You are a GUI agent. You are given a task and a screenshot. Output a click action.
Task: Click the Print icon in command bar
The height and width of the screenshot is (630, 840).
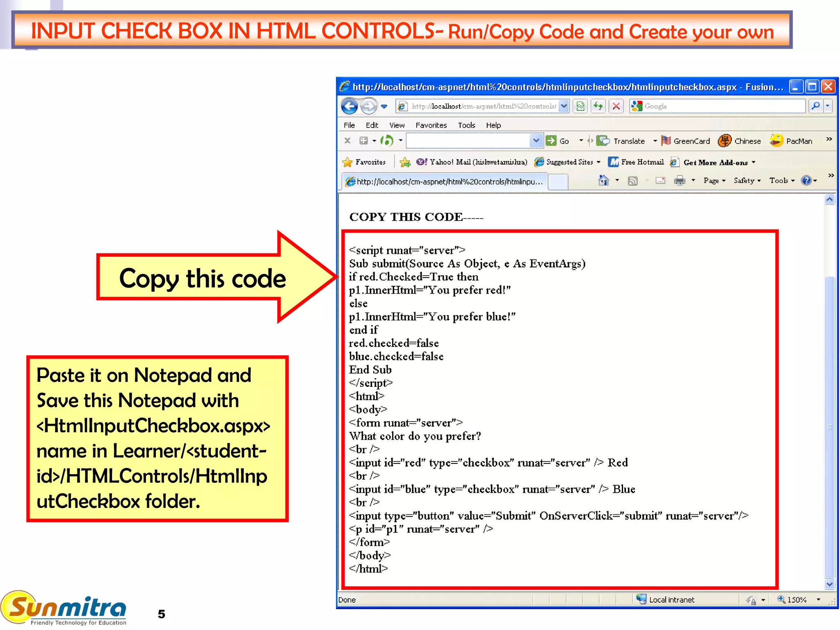tap(680, 180)
